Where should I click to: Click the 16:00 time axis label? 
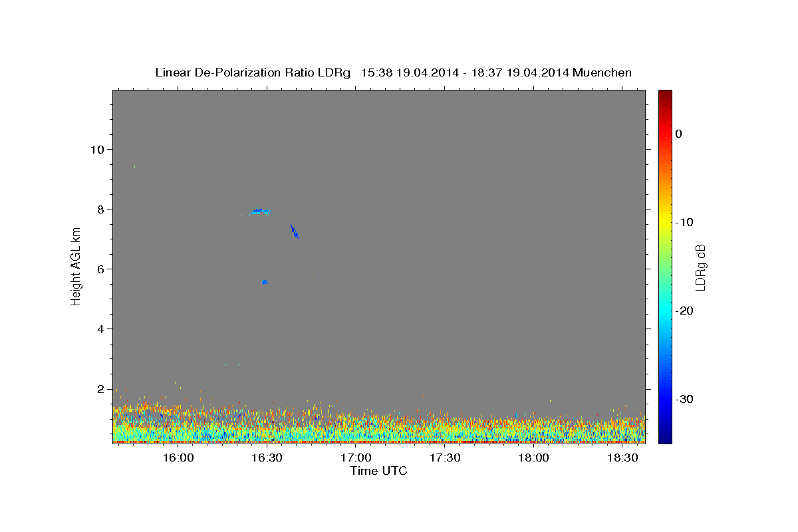tap(178, 458)
